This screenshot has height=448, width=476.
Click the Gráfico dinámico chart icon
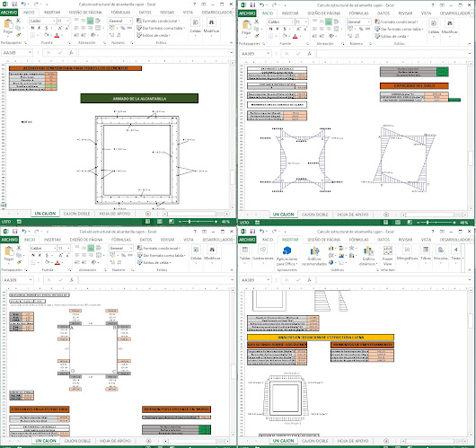tap(368, 256)
